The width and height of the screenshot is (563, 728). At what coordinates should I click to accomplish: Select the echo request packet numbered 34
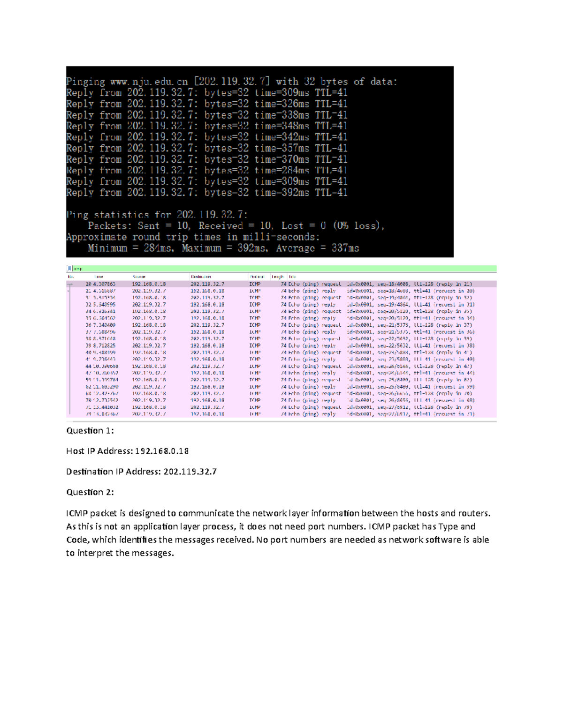pyautogui.click(x=235, y=310)
